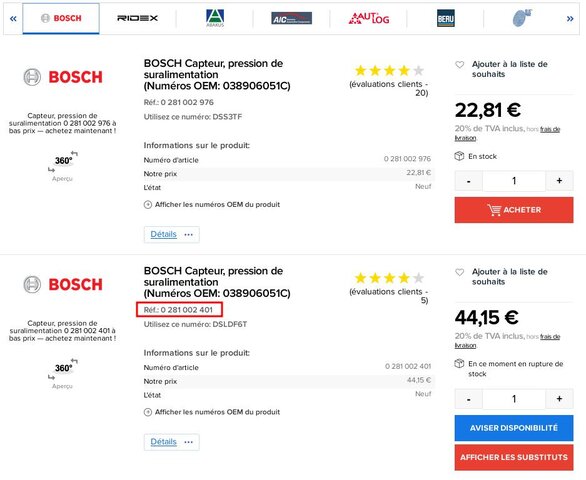The height and width of the screenshot is (480, 586).
Task: Go to previous brands with left double-arrow
Action: click(x=13, y=18)
